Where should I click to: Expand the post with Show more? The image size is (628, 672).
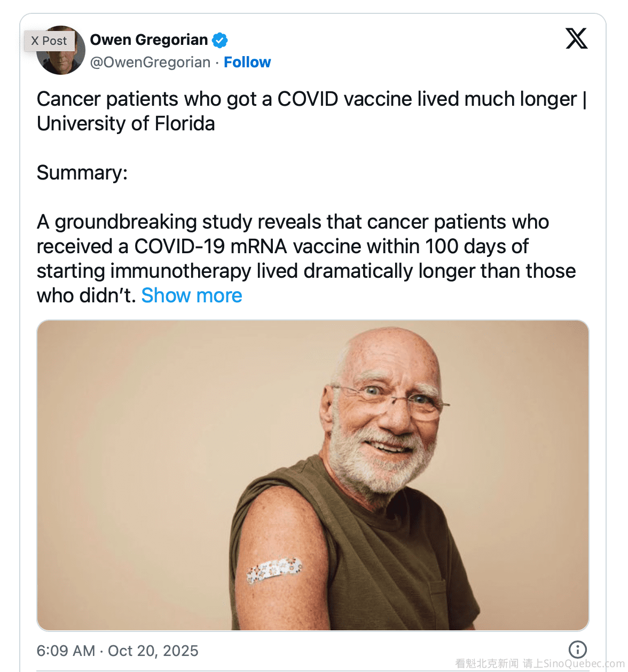(x=192, y=295)
